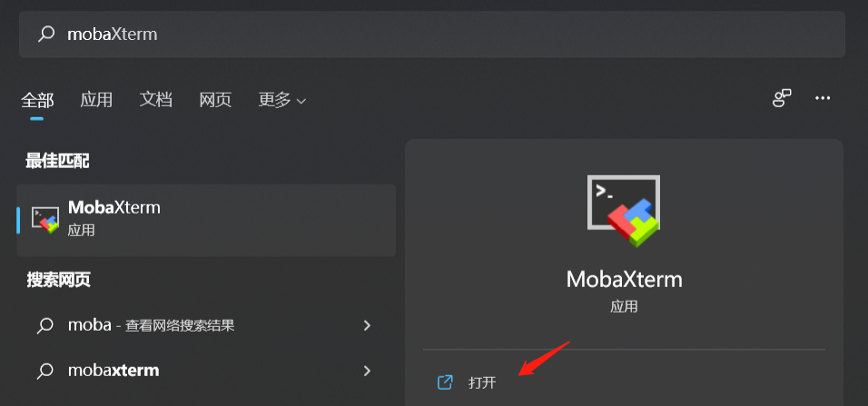868x406 pixels.
Task: Expand chevron for mobaxterm web suggestion
Action: tap(367, 370)
